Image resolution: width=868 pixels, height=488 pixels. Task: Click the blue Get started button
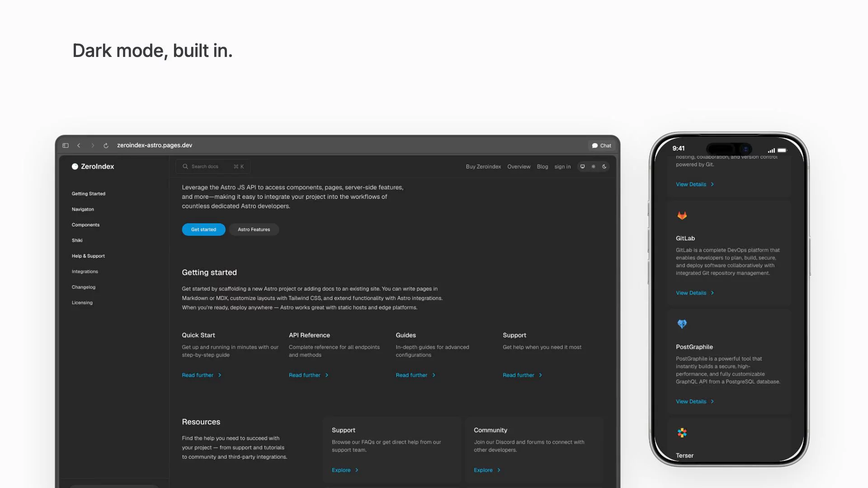203,230
